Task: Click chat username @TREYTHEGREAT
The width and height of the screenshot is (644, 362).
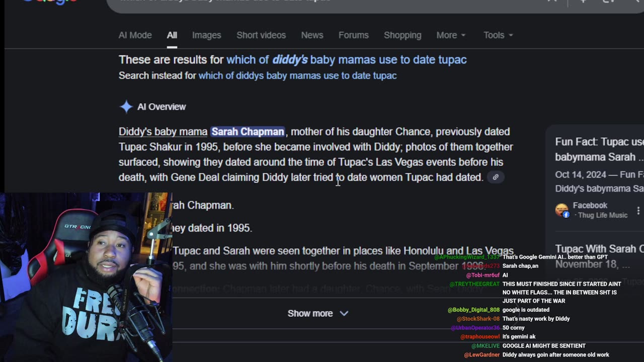Action: click(474, 284)
